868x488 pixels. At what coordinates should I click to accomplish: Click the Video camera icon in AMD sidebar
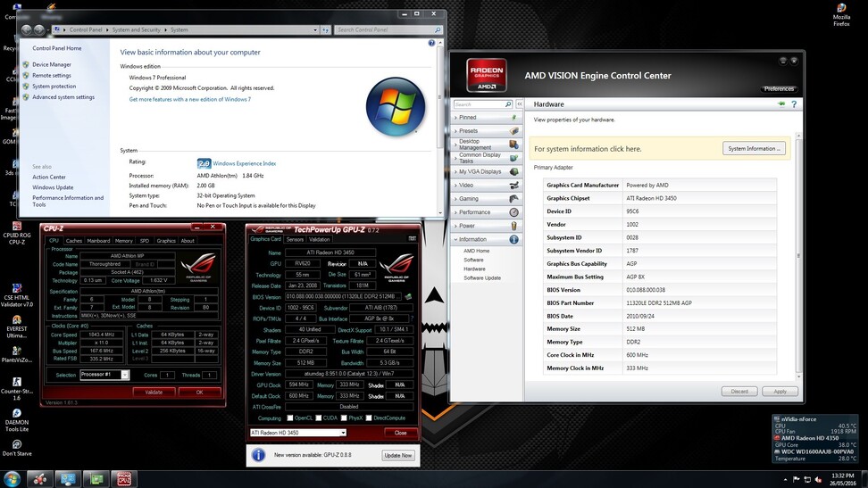[x=514, y=186]
